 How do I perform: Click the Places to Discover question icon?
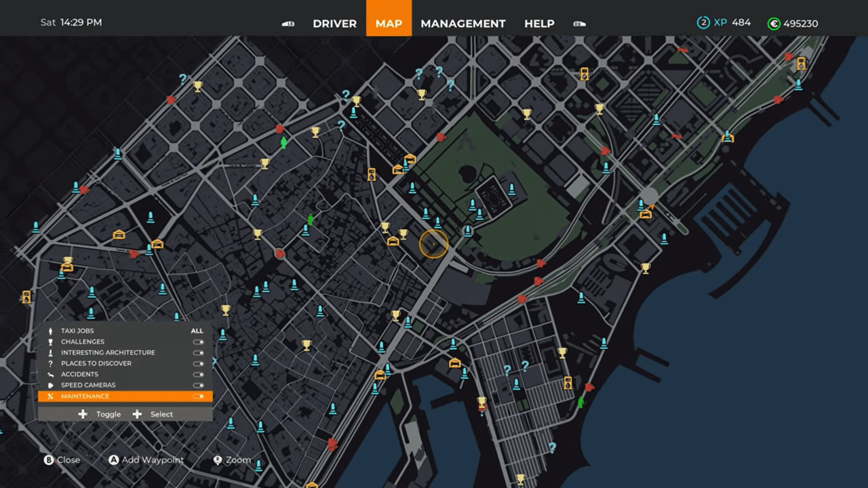click(50, 363)
